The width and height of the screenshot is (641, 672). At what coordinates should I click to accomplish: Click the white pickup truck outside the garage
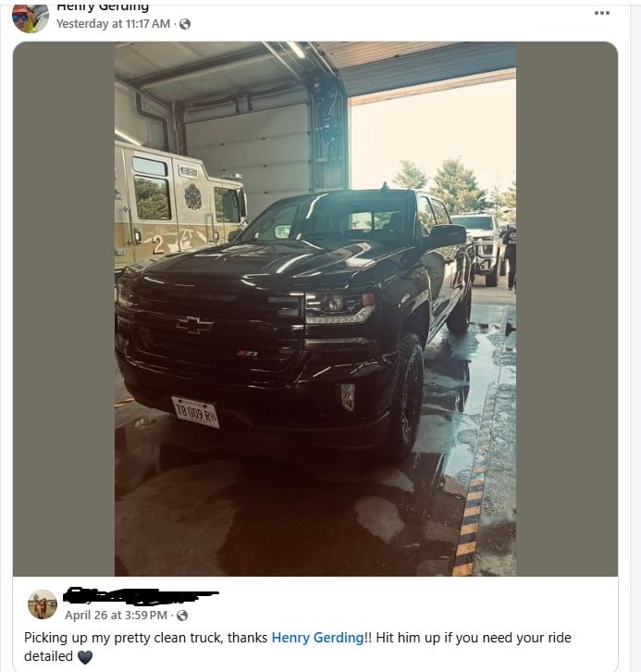point(478,249)
